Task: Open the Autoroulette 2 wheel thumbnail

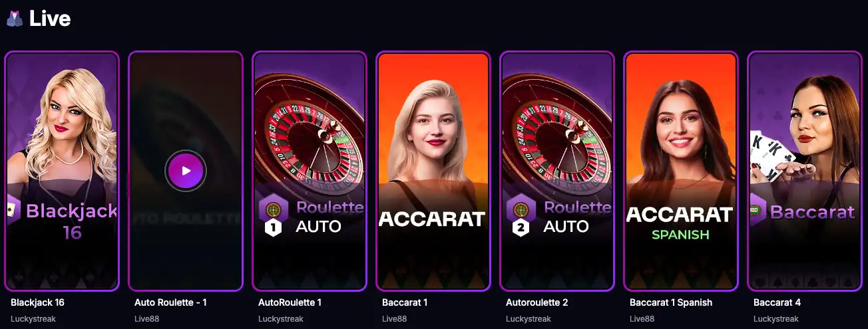Action: [557, 171]
